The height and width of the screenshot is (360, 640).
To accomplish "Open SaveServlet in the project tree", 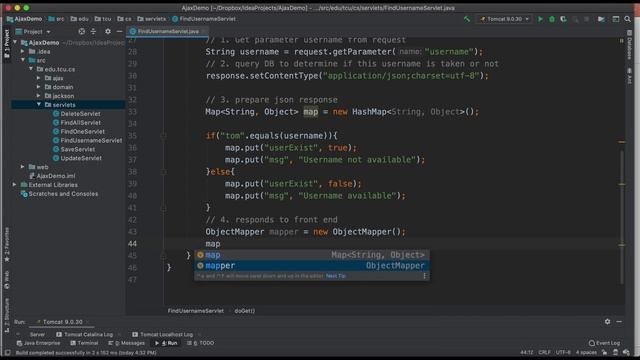I will [x=74, y=149].
